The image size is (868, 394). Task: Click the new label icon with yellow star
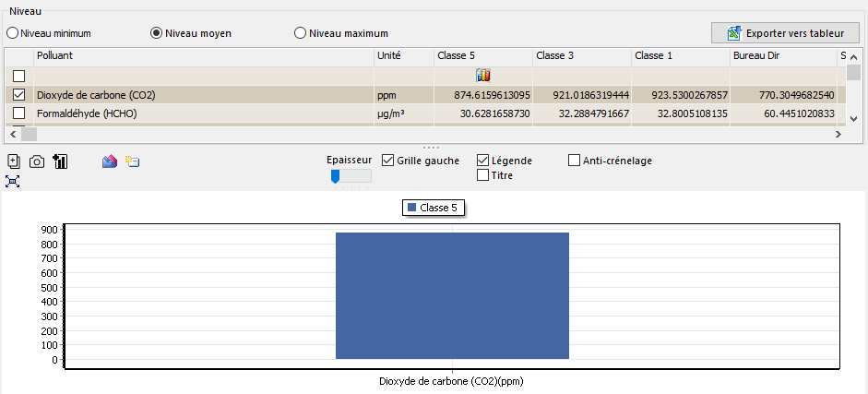(132, 161)
